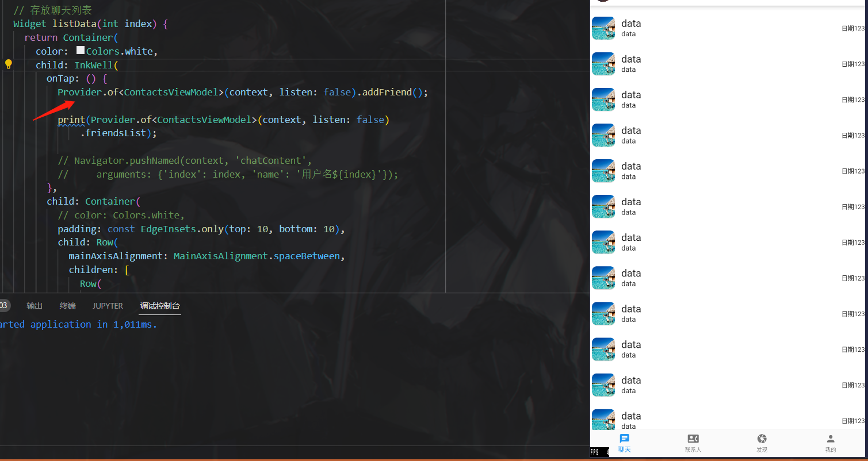
Task: Open the first beach photo thumbnail
Action: coord(603,28)
